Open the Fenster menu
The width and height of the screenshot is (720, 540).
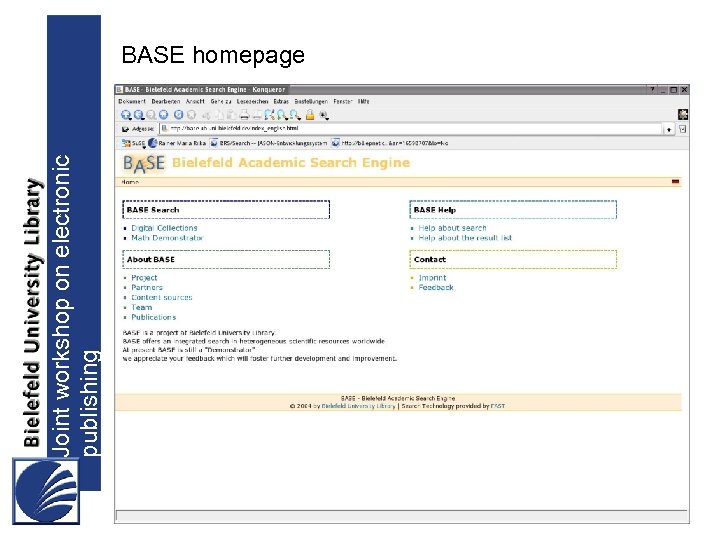[343, 101]
